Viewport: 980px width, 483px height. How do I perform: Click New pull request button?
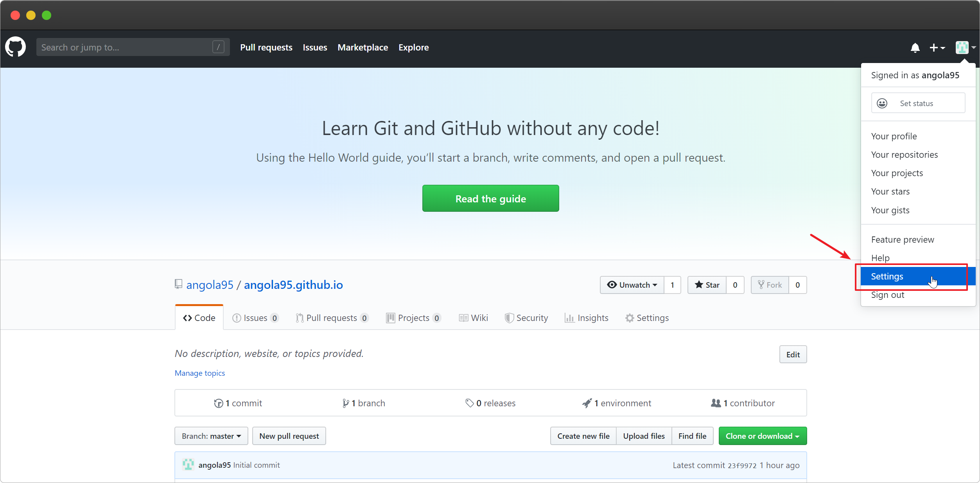point(289,436)
